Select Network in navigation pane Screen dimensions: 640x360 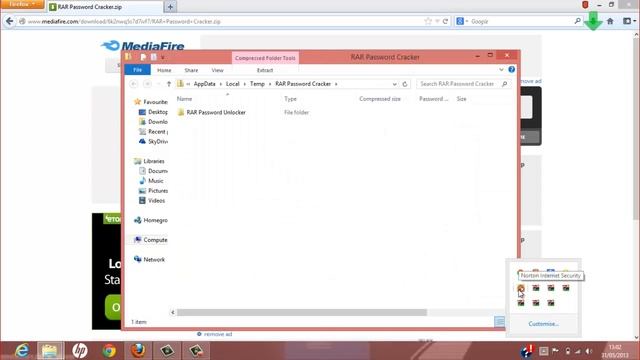[x=150, y=259]
